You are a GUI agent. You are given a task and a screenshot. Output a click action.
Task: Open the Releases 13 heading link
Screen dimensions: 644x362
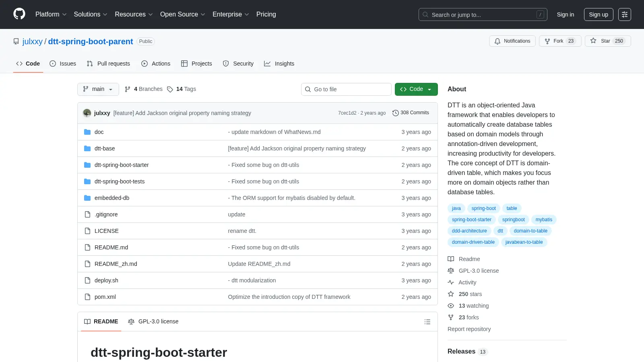click(x=467, y=352)
